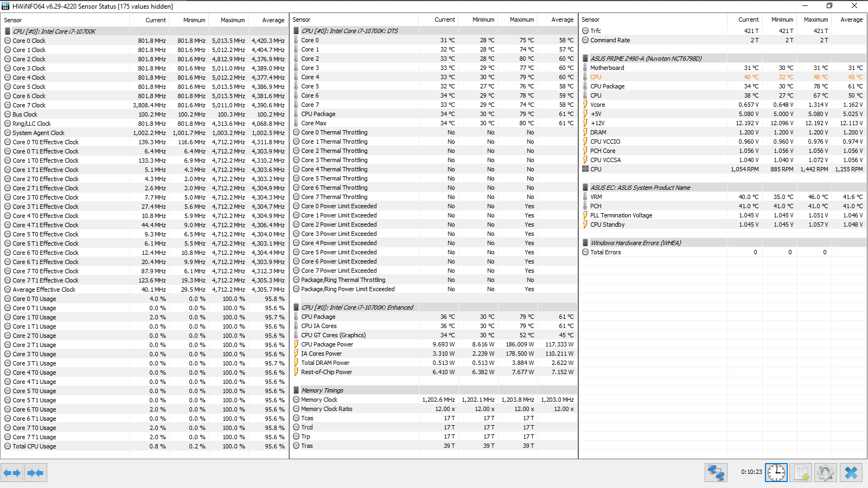Click the HWiNFO64 app icon in the title bar

click(x=6, y=6)
